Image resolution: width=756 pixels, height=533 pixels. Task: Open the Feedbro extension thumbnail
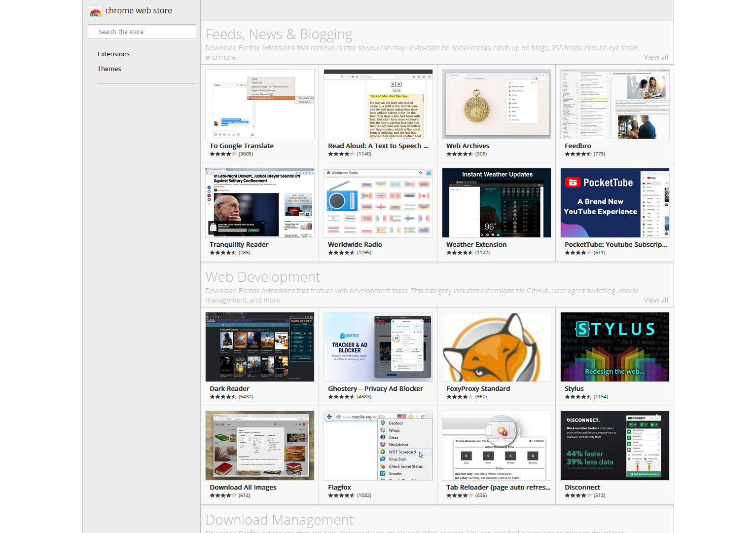[615, 104]
